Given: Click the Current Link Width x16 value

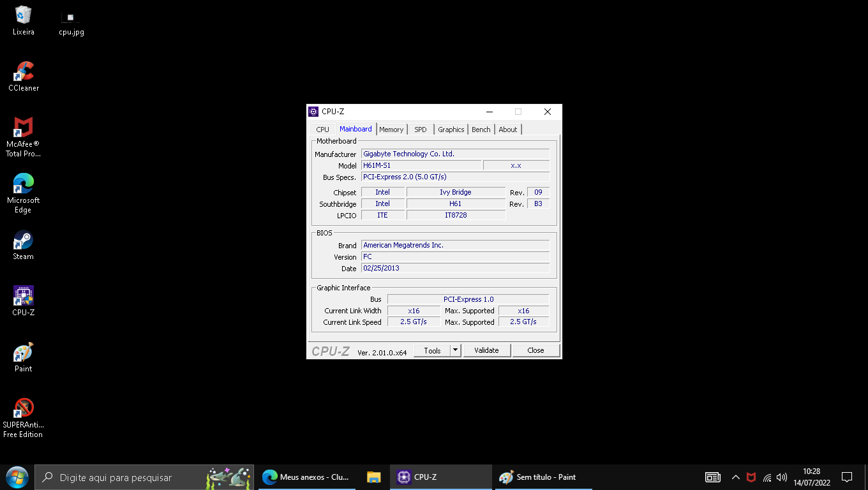Looking at the screenshot, I should click(414, 311).
